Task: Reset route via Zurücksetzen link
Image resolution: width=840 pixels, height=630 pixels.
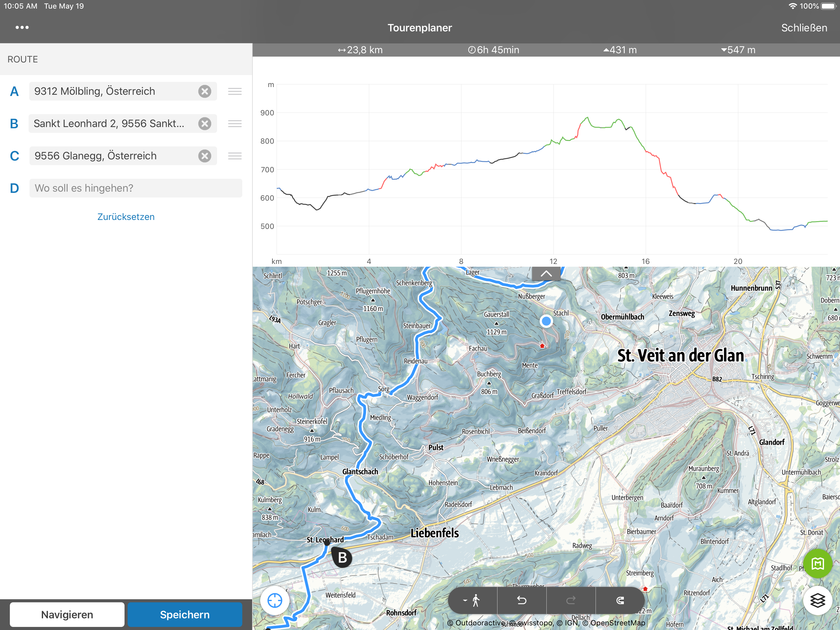Action: [126, 217]
